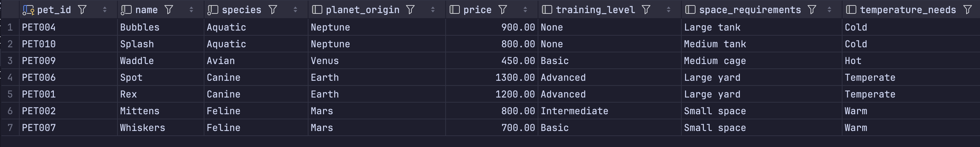Click the filter icon on species column

(x=273, y=10)
